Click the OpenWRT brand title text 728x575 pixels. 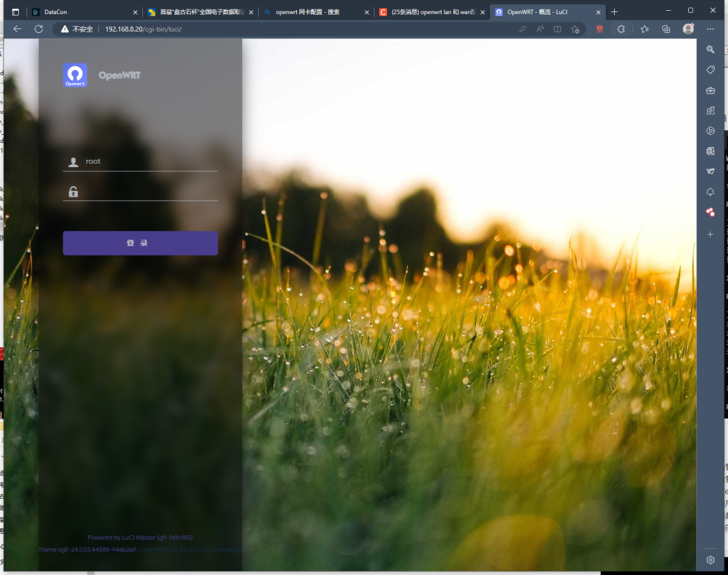click(x=119, y=75)
